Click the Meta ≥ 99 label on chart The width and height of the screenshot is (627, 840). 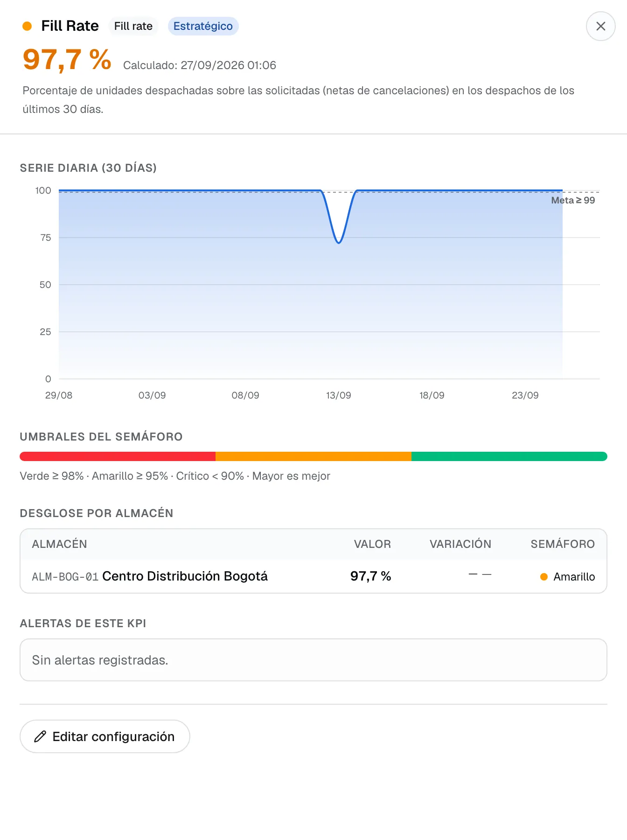pos(573,200)
